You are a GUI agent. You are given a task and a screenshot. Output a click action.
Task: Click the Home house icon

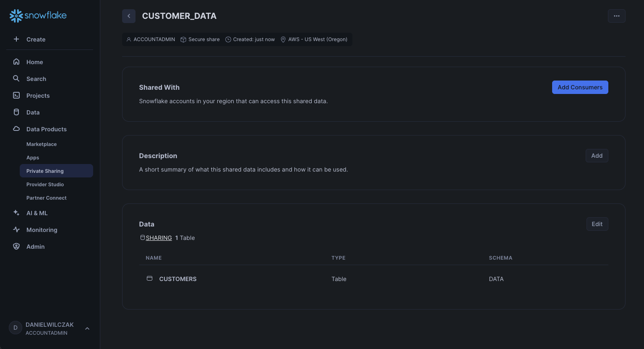click(16, 62)
